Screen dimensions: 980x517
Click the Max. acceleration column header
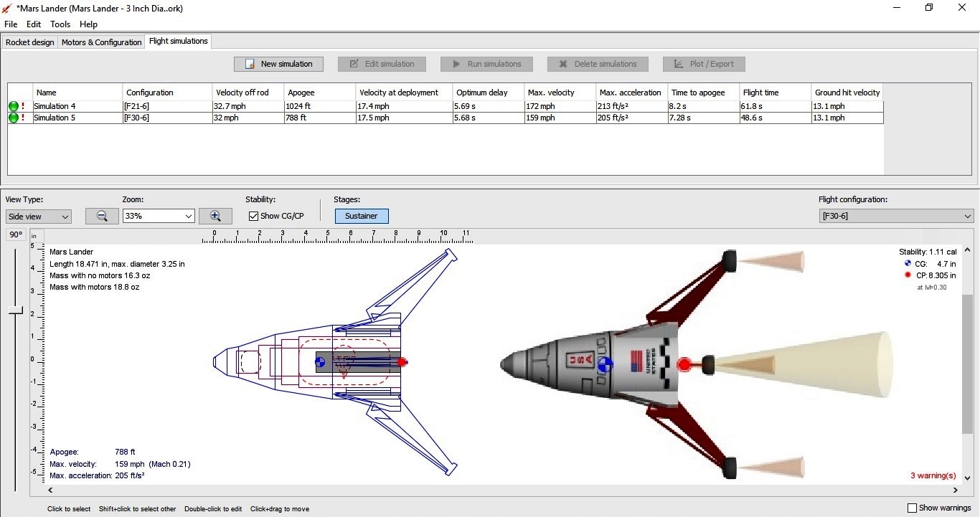coord(631,93)
